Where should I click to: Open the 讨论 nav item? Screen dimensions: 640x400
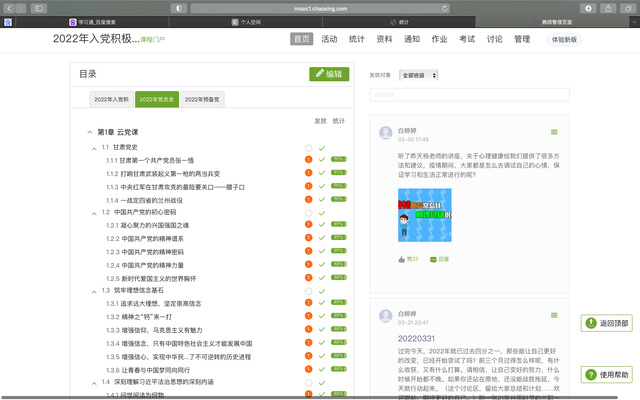(494, 39)
